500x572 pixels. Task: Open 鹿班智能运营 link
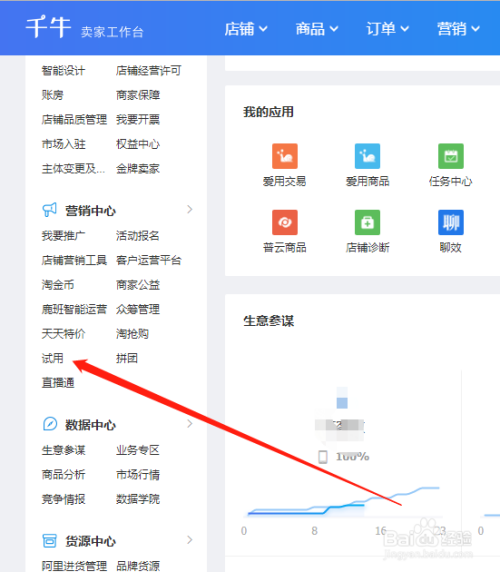pos(74,309)
